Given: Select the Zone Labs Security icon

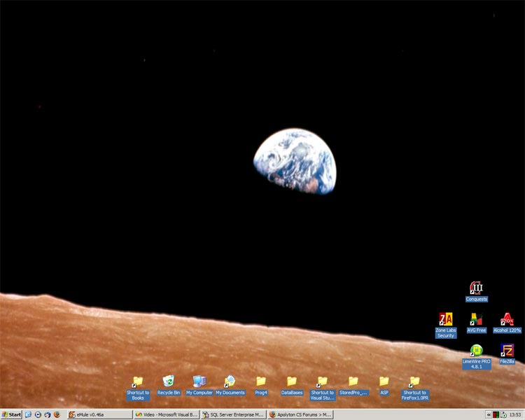Looking at the screenshot, I should [445, 320].
